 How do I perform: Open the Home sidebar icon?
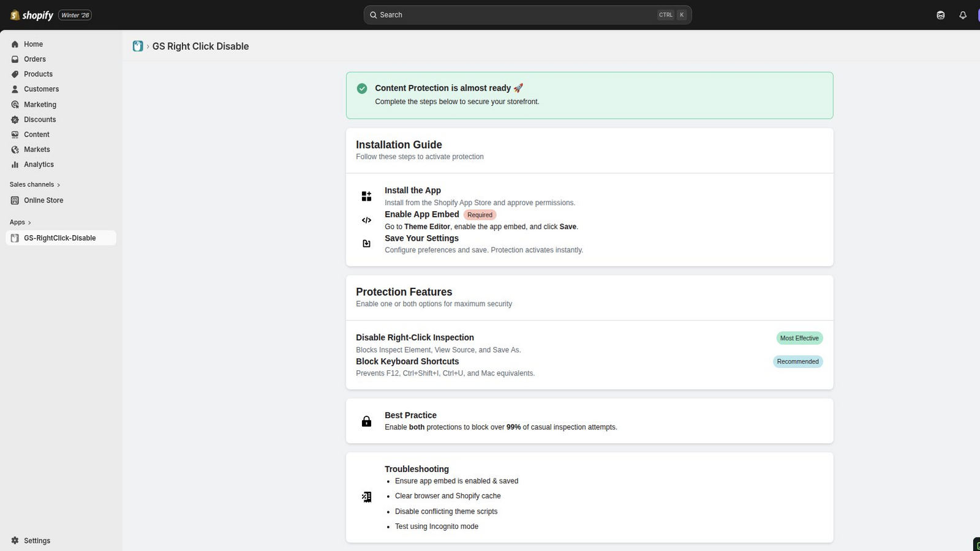click(15, 44)
